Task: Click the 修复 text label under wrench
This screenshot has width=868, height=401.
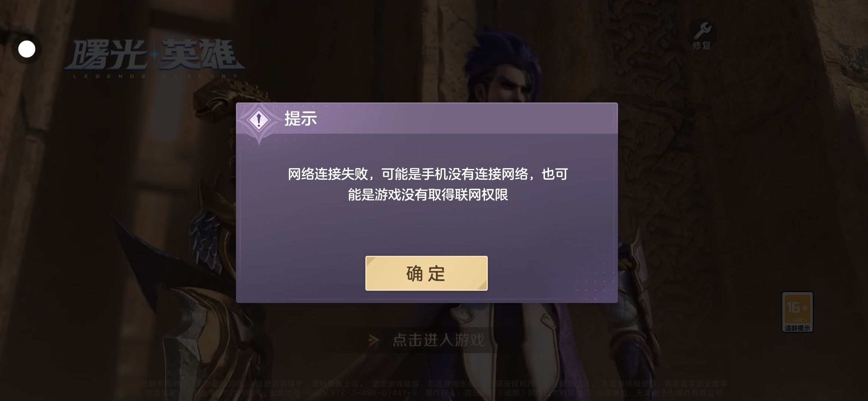Action: [x=702, y=46]
